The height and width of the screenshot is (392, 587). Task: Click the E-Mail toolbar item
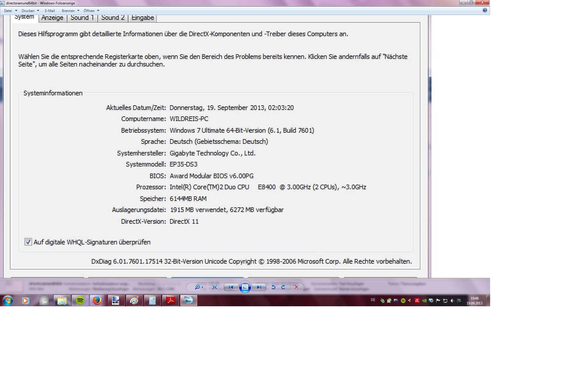click(50, 11)
